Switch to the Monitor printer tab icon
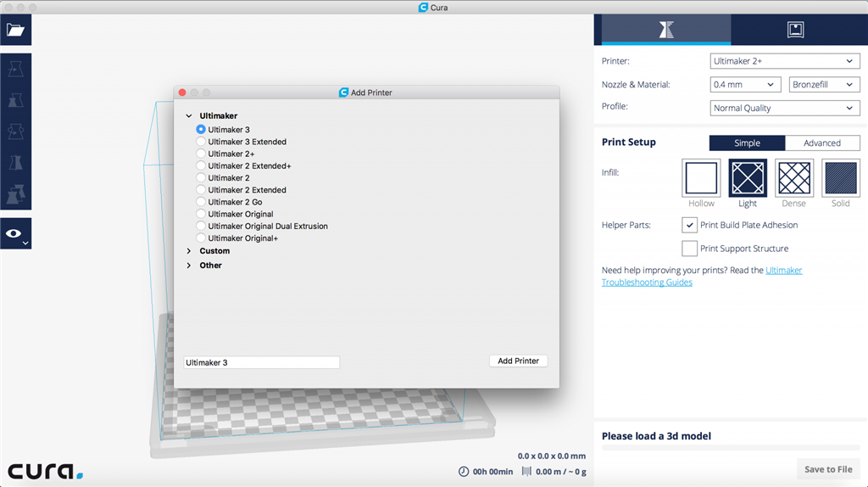The height and width of the screenshot is (487, 868). pos(795,30)
